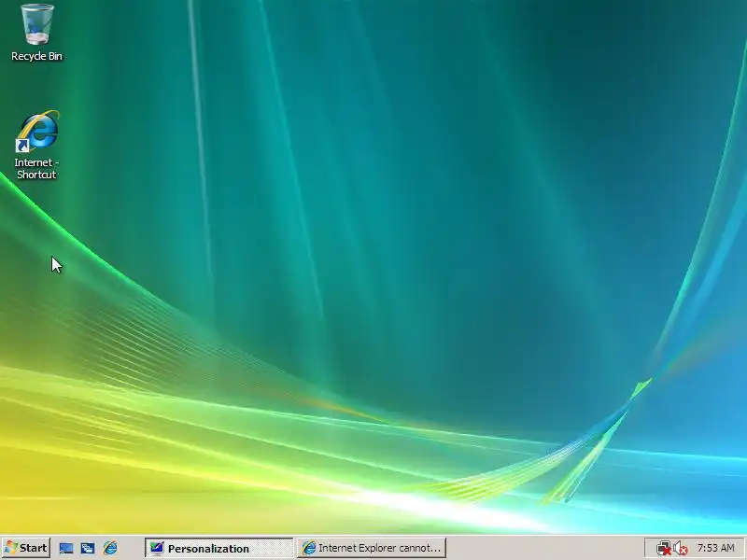
Task: Select the Recycle Bin desktop icon
Action: (36, 33)
